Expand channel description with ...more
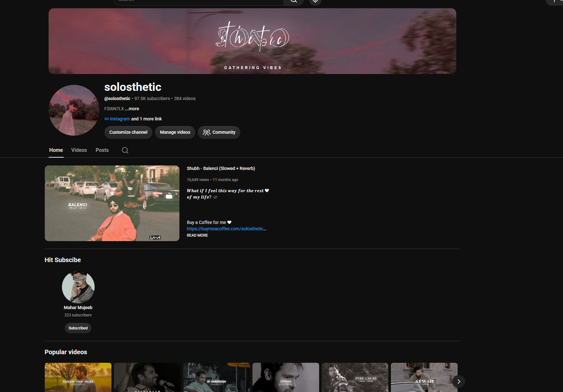The width and height of the screenshot is (563, 392). (132, 109)
